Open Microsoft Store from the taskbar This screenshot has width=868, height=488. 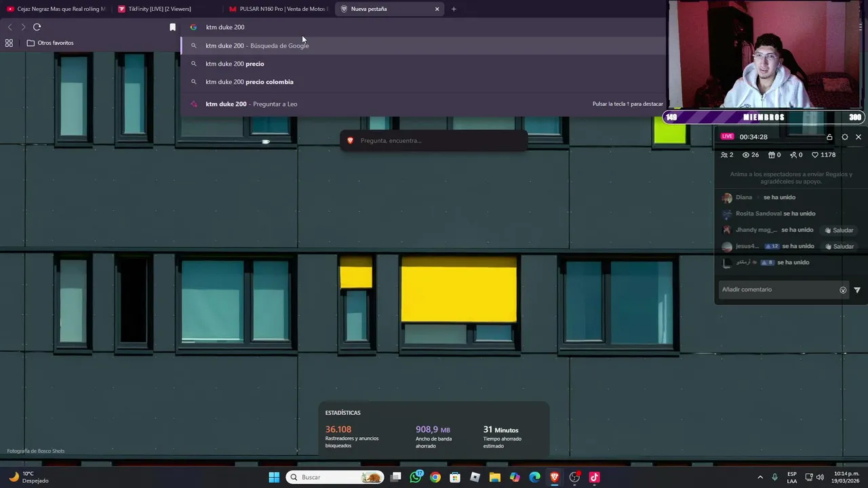coord(455,477)
